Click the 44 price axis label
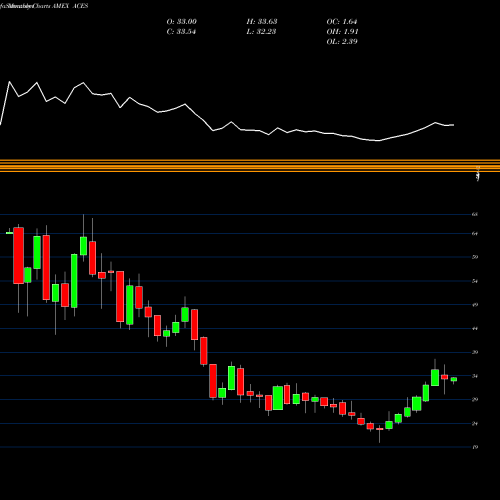500x500 pixels. tap(475, 329)
